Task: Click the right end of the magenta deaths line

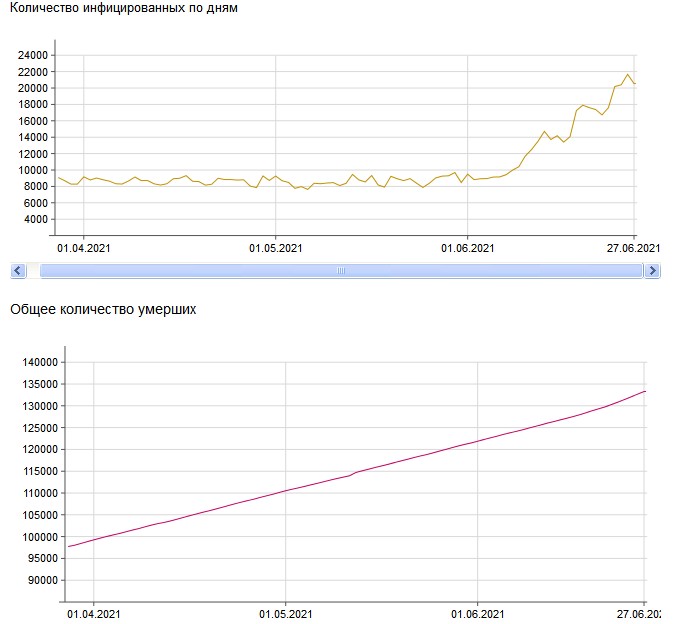Action: click(x=645, y=391)
